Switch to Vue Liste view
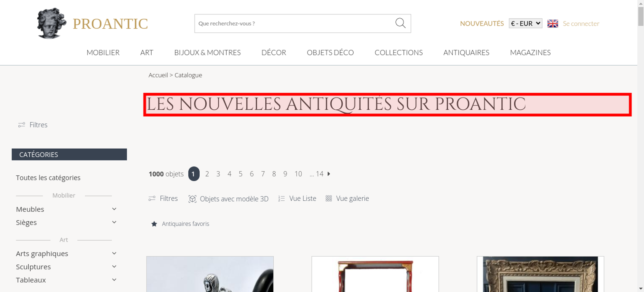Screen dimensions: 644x292 (x=297, y=198)
